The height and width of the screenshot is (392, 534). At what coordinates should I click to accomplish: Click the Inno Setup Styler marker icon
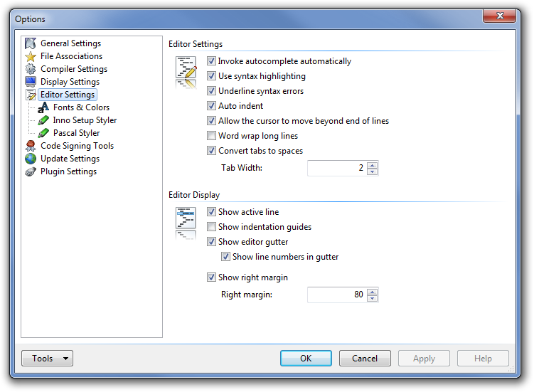43,120
